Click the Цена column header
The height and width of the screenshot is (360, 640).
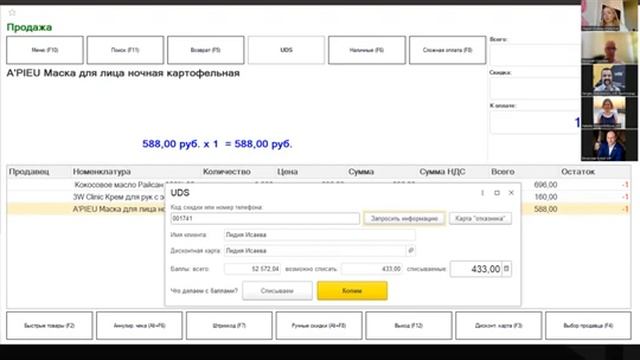click(287, 172)
